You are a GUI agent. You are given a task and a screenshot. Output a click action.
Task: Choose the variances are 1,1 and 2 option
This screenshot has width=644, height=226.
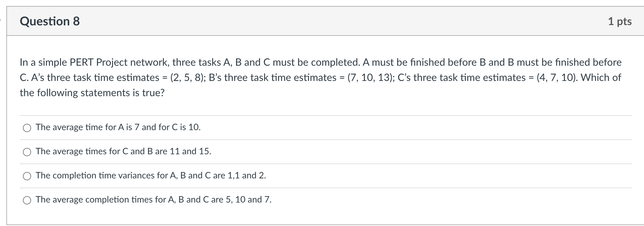tap(27, 176)
